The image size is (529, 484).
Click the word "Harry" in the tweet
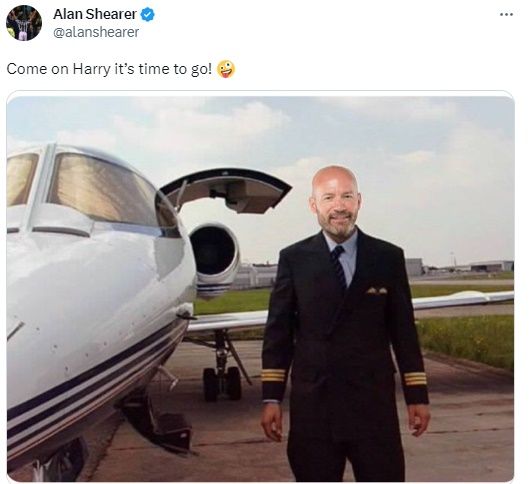[91, 69]
